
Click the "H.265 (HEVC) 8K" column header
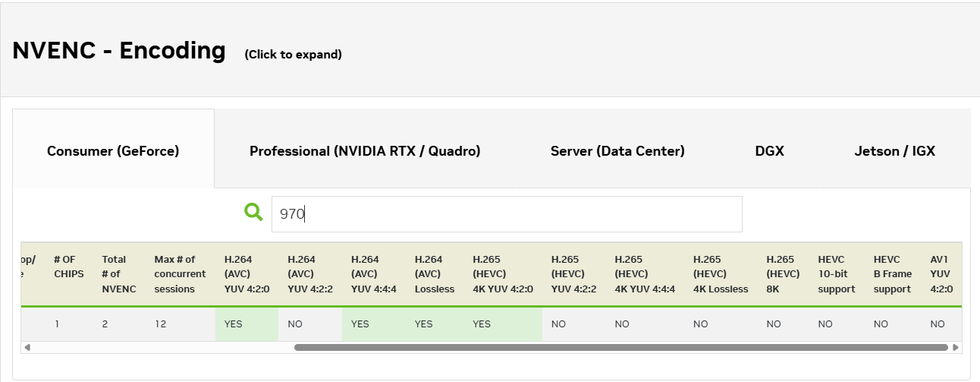coord(783,274)
